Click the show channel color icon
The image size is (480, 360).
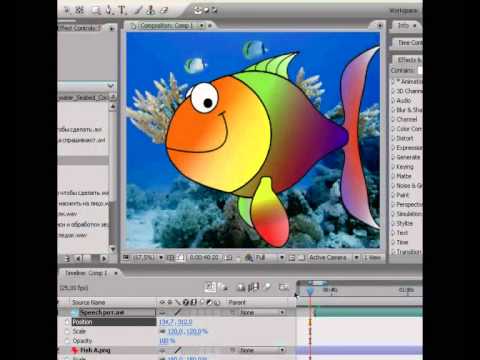pos(249,258)
